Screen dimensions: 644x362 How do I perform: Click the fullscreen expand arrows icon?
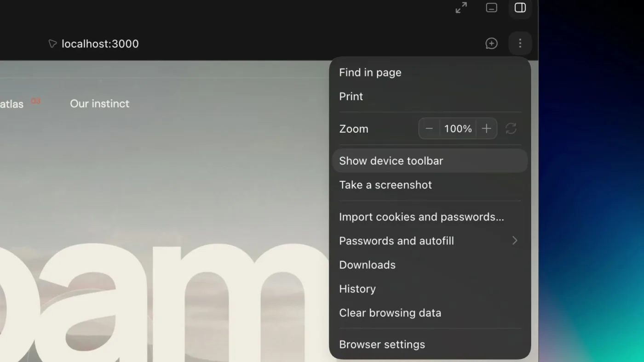click(x=461, y=7)
